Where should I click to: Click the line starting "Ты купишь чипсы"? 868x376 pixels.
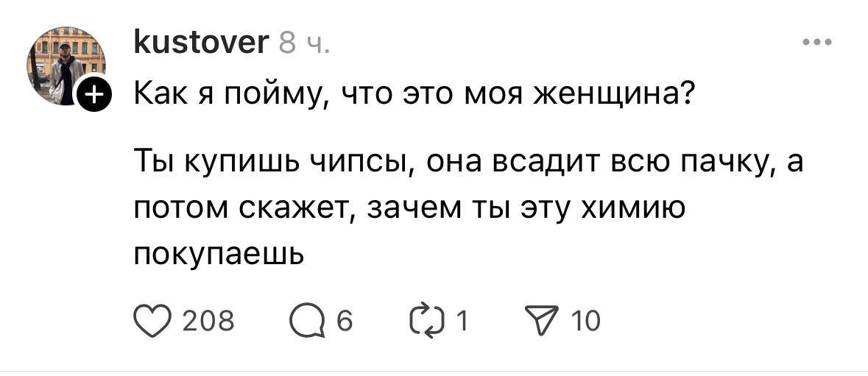(467, 163)
